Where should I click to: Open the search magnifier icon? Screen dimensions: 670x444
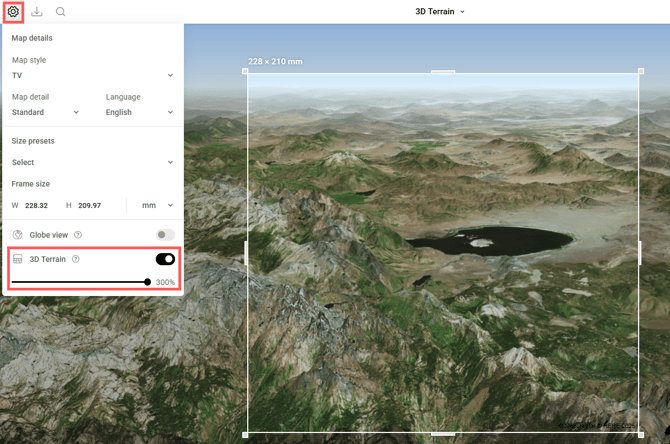pyautogui.click(x=60, y=12)
